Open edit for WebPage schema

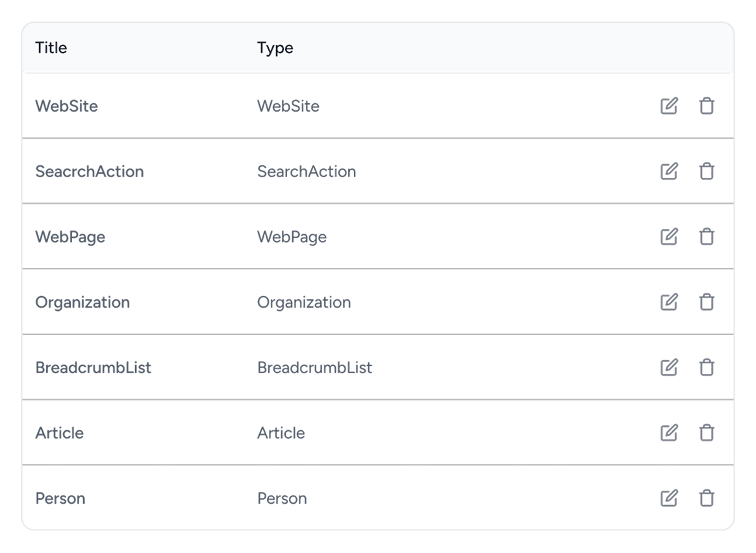click(669, 237)
